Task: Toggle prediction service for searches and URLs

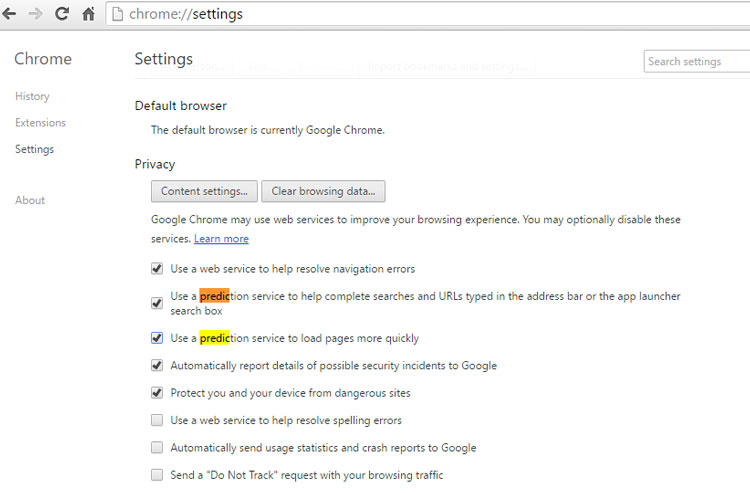Action: (157, 303)
